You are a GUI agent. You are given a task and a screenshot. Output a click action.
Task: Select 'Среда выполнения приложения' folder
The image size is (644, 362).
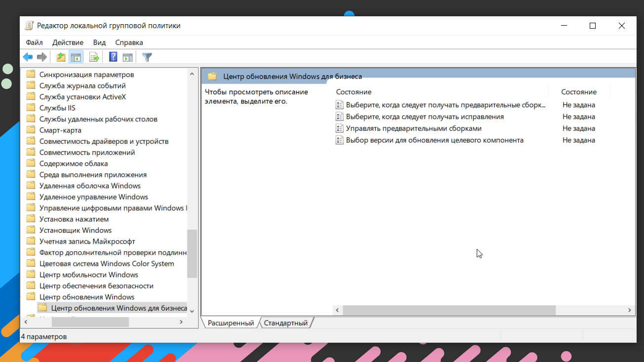coord(93,174)
